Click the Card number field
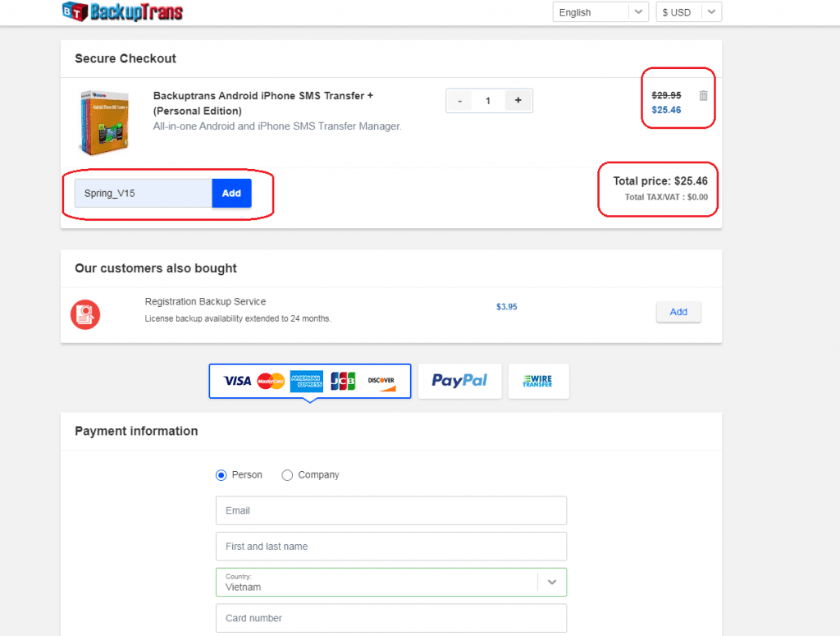 point(391,618)
